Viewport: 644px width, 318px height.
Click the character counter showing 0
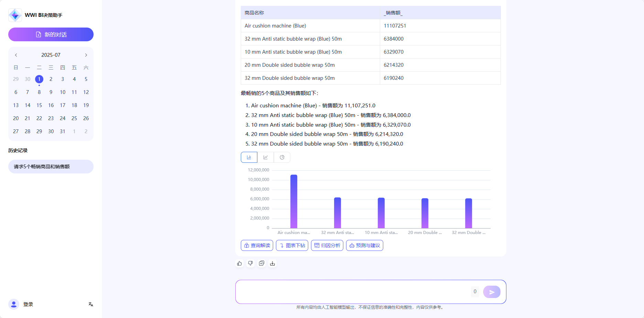tap(475, 291)
